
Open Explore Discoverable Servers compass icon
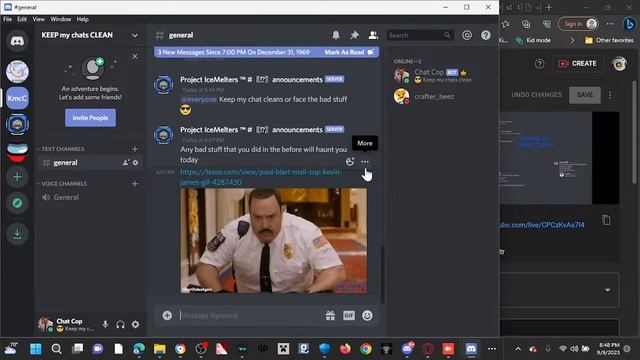pos(17,203)
